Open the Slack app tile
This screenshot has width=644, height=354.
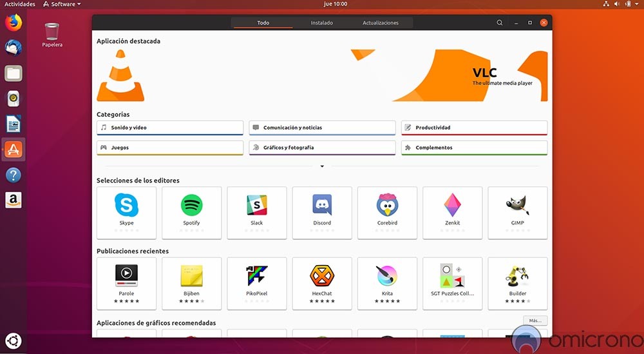coord(257,213)
